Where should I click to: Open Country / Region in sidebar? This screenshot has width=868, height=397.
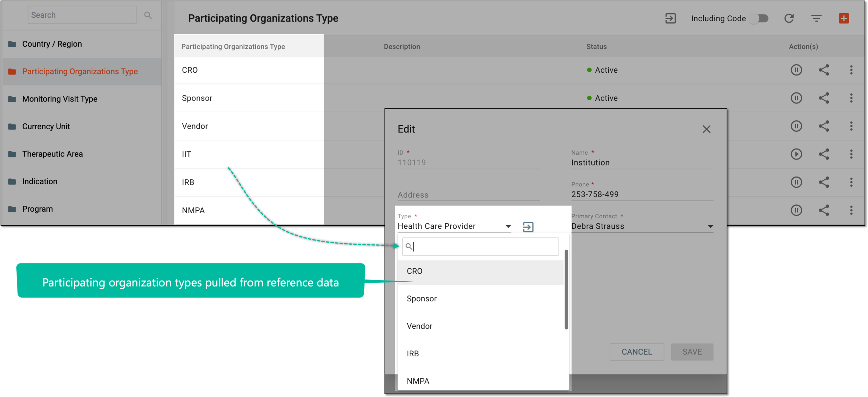click(82, 44)
